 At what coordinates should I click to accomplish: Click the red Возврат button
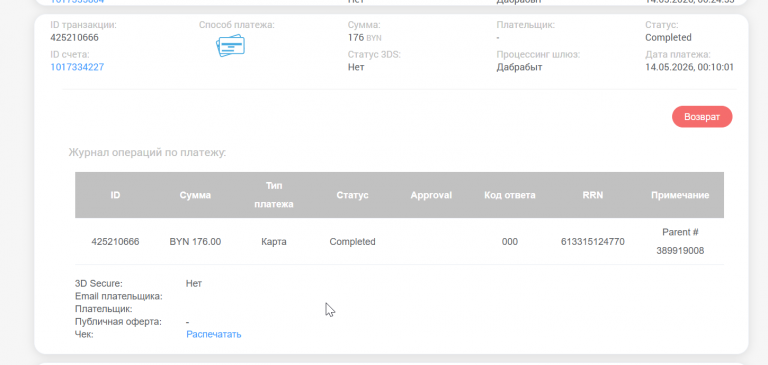point(702,117)
